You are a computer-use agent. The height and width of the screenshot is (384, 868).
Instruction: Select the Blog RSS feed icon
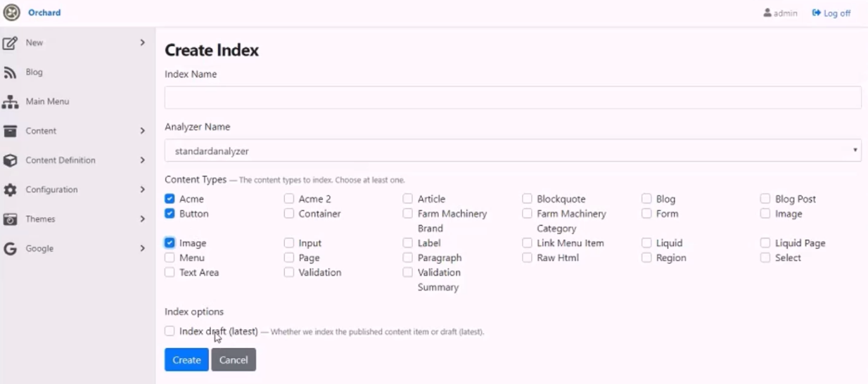(10, 72)
